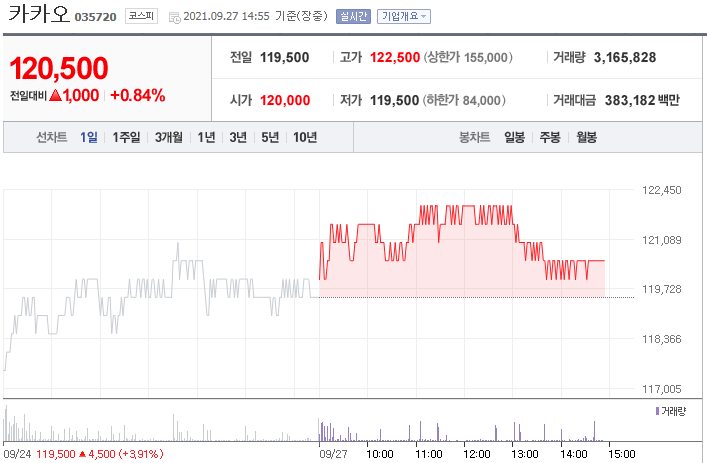Click the stock code 035720
Screen dimensions: 707x463
pos(96,17)
